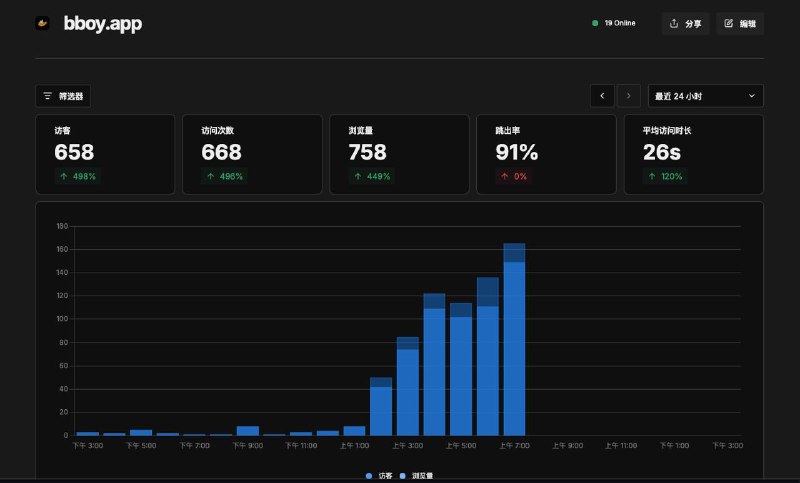Select the 跳出率 91% metric card
800x483 pixels.
click(546, 153)
